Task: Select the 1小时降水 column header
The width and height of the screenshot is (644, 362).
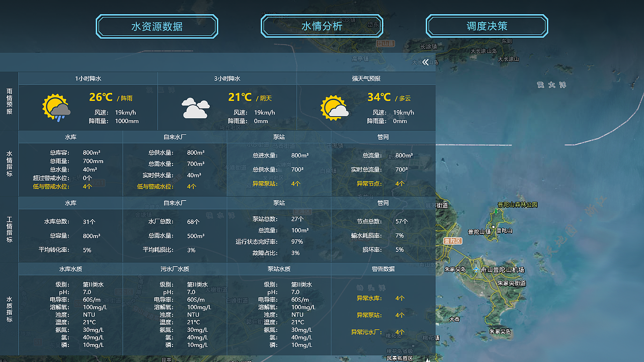Action: click(x=88, y=78)
